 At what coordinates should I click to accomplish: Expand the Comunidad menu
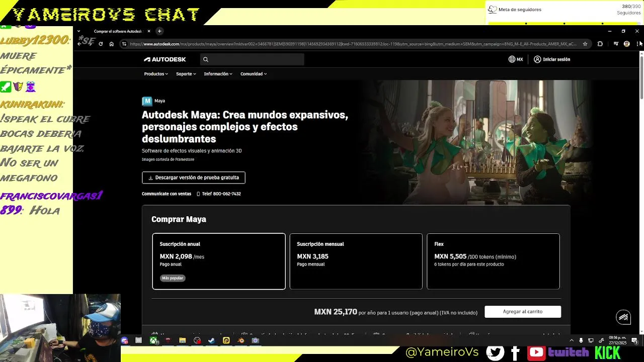(254, 74)
